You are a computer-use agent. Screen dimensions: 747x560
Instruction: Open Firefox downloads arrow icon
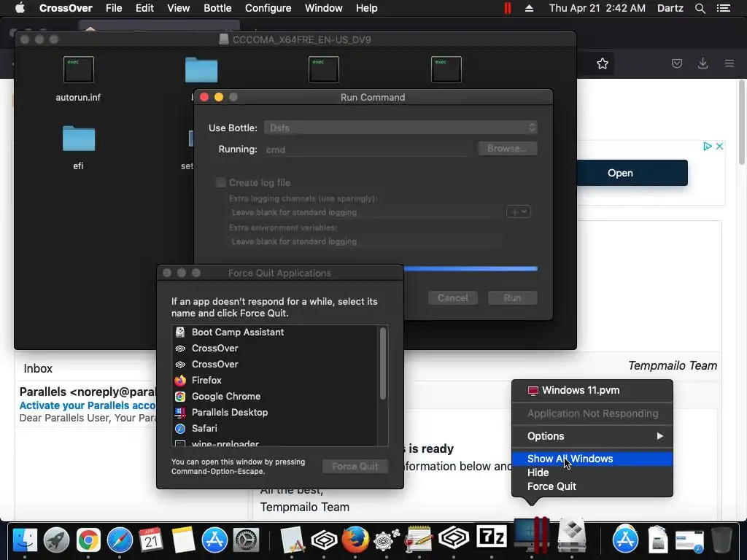[703, 63]
